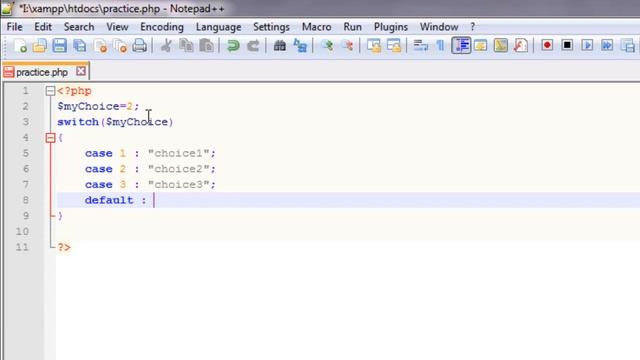Click the Open file folder icon

point(40,46)
